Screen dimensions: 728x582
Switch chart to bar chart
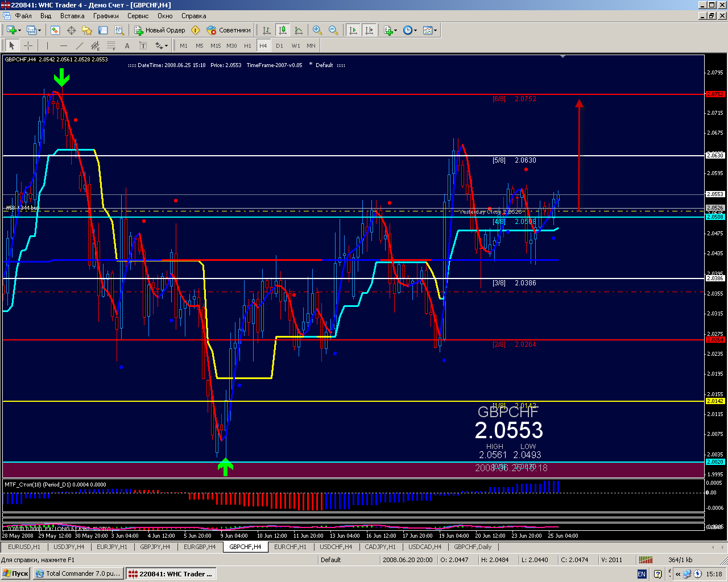(x=267, y=30)
